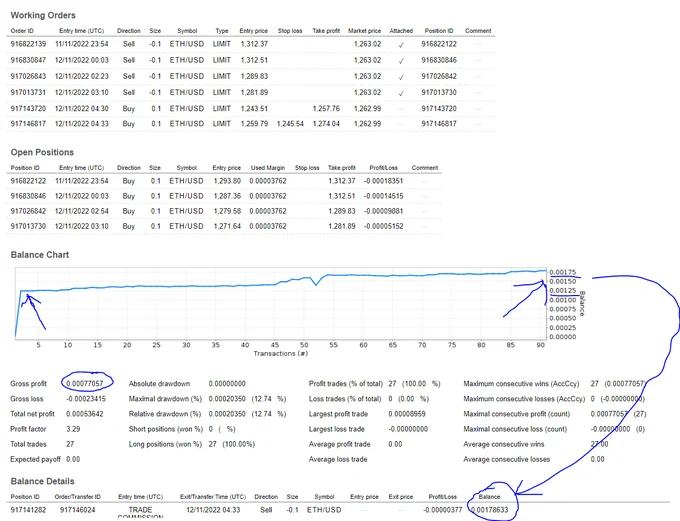Click Balance column header in Balance Details
This screenshot has height=521, width=680.
point(489,497)
